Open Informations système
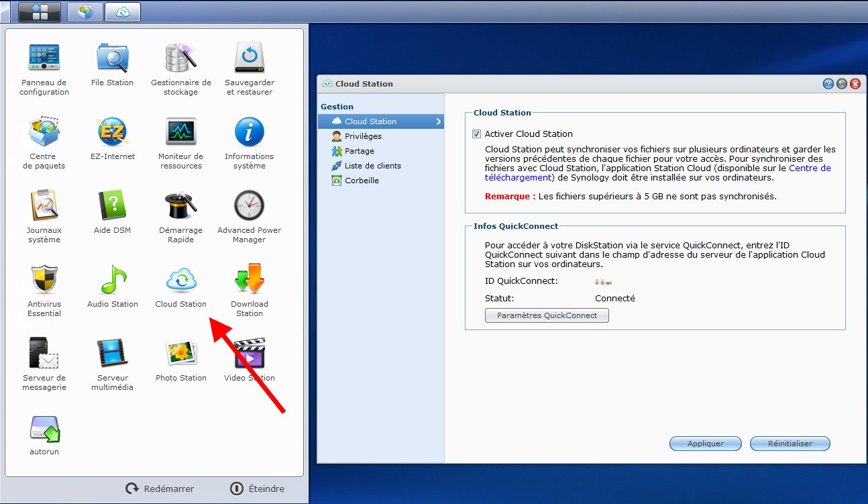The height and width of the screenshot is (504, 868). 250,143
